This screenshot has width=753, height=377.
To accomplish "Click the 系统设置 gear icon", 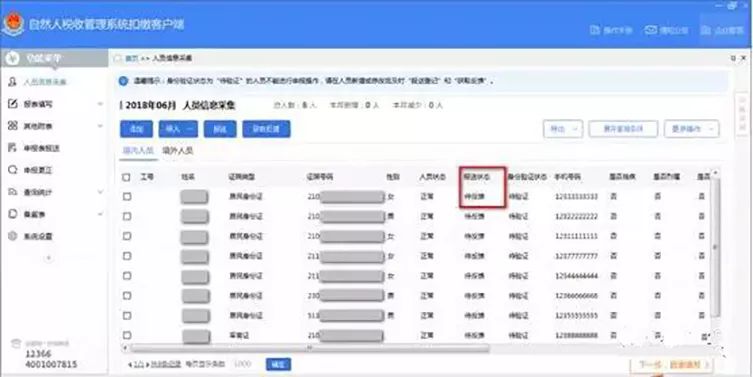I will 13,236.
